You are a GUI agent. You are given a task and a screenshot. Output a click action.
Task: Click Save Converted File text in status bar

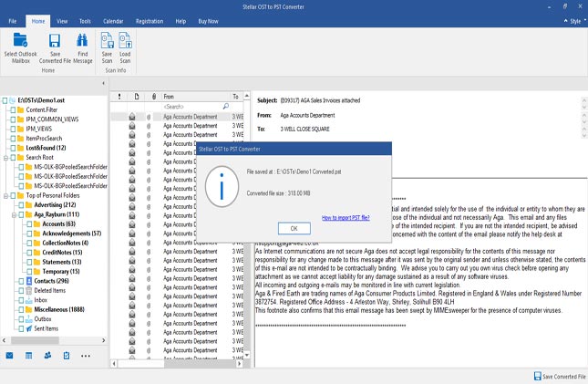(x=564, y=377)
